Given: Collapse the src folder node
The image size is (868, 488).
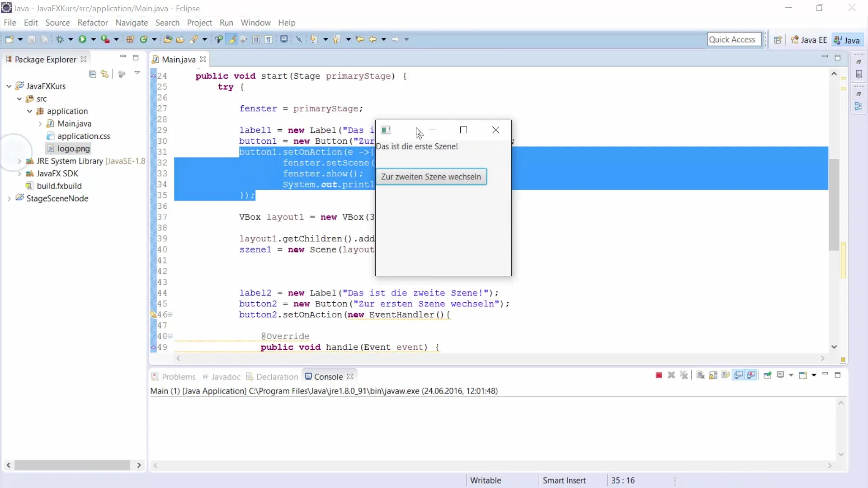Looking at the screenshot, I should click(x=19, y=99).
